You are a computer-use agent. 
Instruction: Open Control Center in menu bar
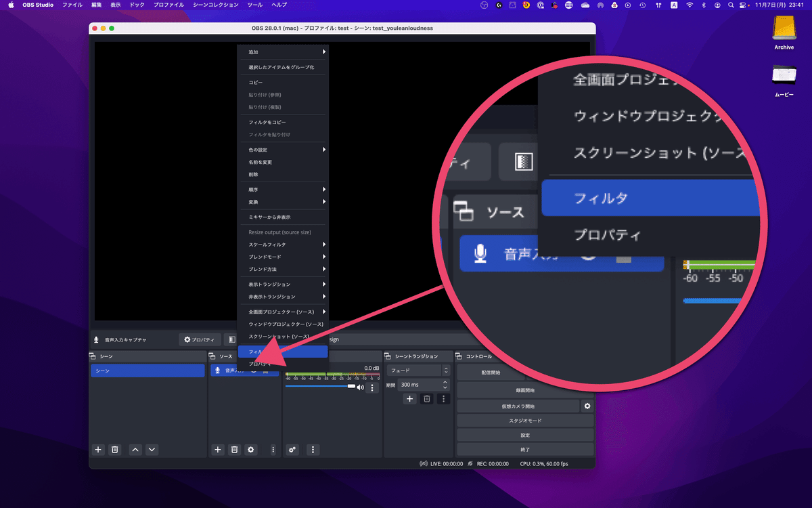pyautogui.click(x=744, y=5)
